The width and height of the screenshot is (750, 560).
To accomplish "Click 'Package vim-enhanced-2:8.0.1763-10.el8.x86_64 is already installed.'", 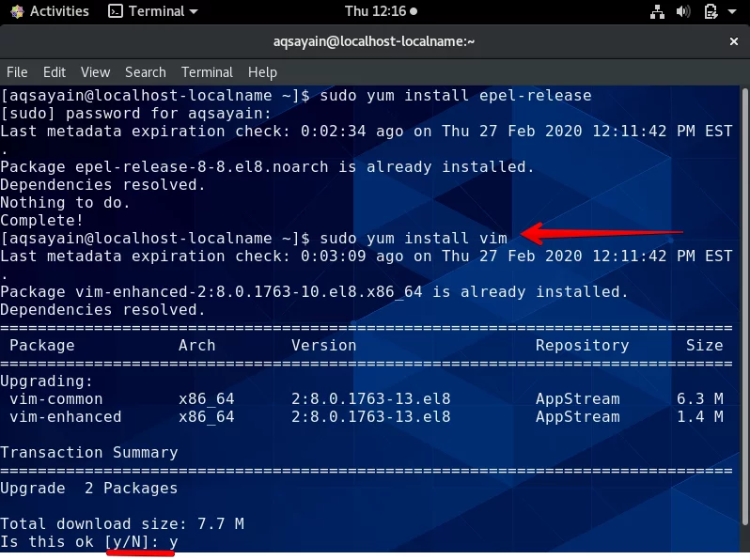I will pos(314,291).
